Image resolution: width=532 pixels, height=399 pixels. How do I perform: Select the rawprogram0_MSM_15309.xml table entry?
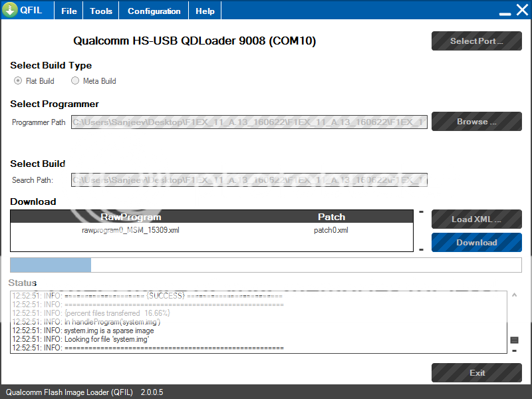(x=130, y=231)
